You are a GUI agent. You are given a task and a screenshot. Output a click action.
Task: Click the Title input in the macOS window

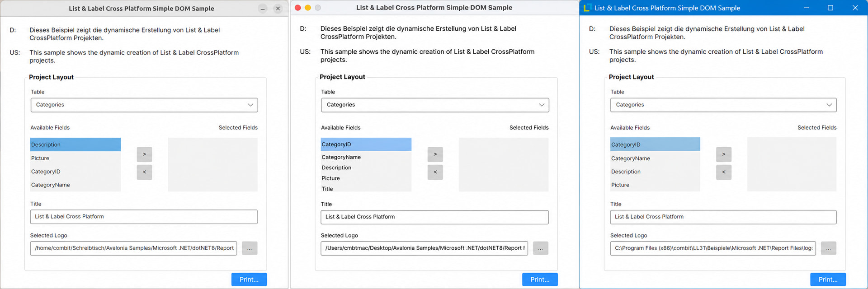click(434, 217)
